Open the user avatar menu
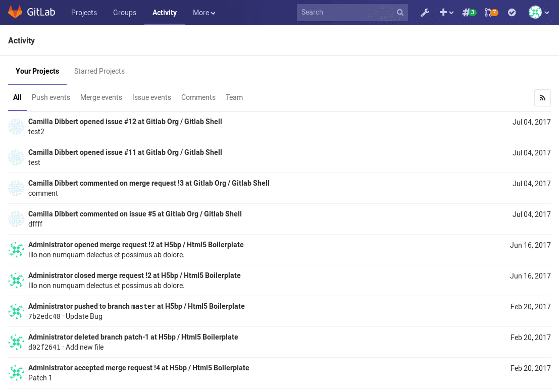 click(539, 13)
